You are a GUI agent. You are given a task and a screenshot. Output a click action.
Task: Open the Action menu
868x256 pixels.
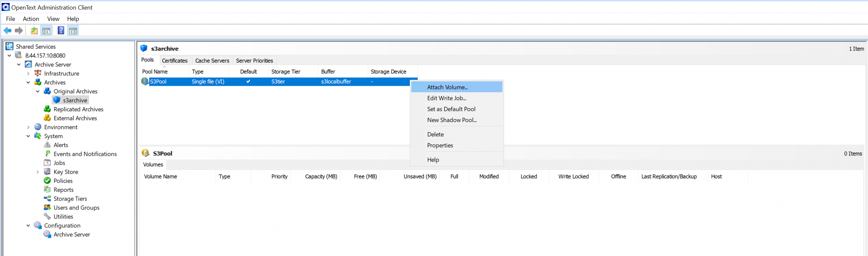click(31, 19)
